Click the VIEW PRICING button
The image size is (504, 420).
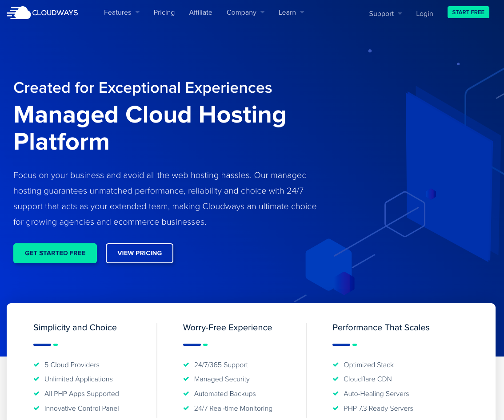coord(140,253)
